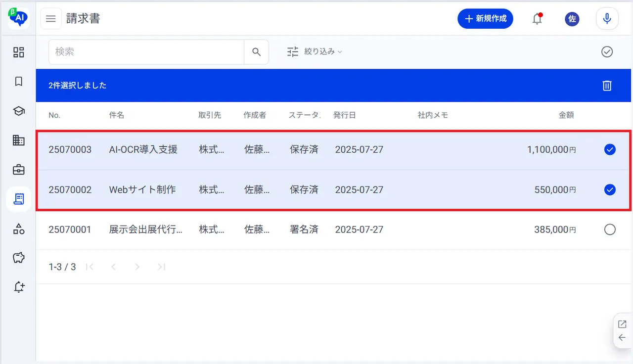The height and width of the screenshot is (364, 633).
Task: Click the 社内メモ column header
Action: click(x=433, y=115)
